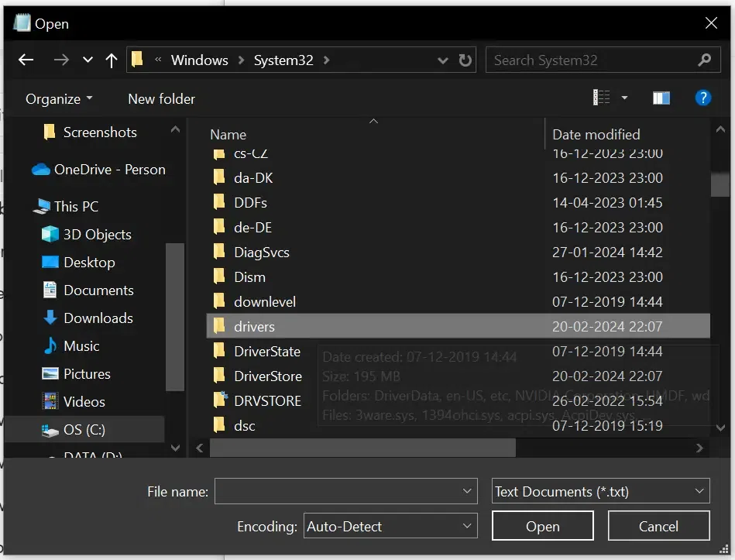Click the folder icon in address bar

click(137, 60)
